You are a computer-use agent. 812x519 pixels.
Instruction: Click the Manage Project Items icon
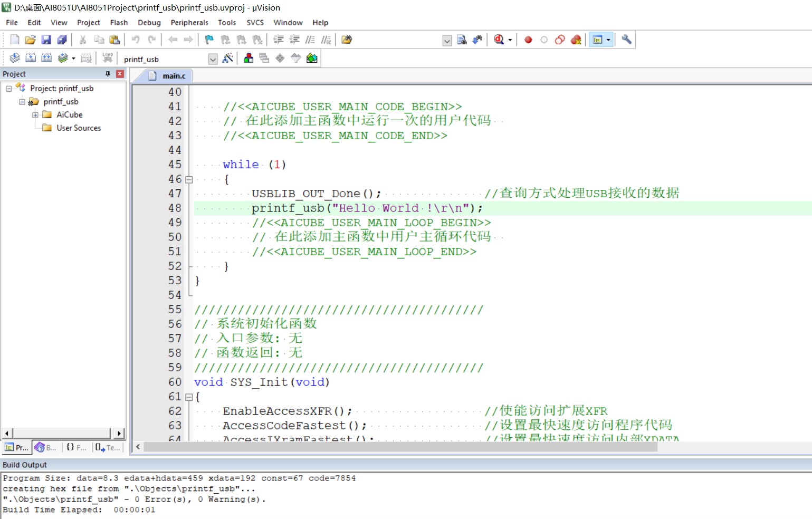(x=249, y=58)
